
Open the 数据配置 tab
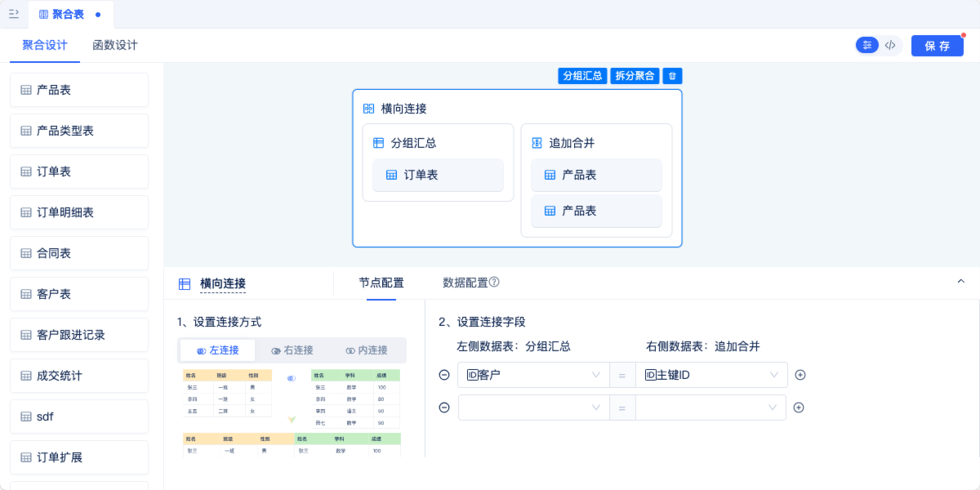465,283
